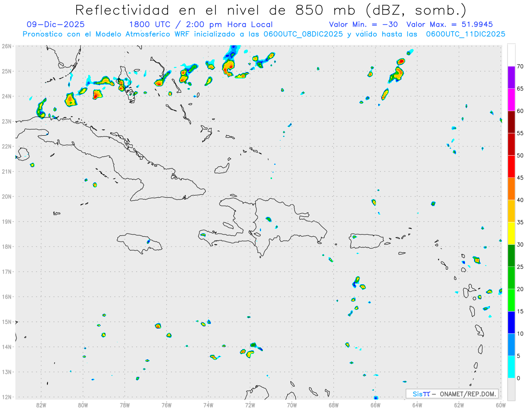Click the latitude label '26N'

tap(6, 46)
